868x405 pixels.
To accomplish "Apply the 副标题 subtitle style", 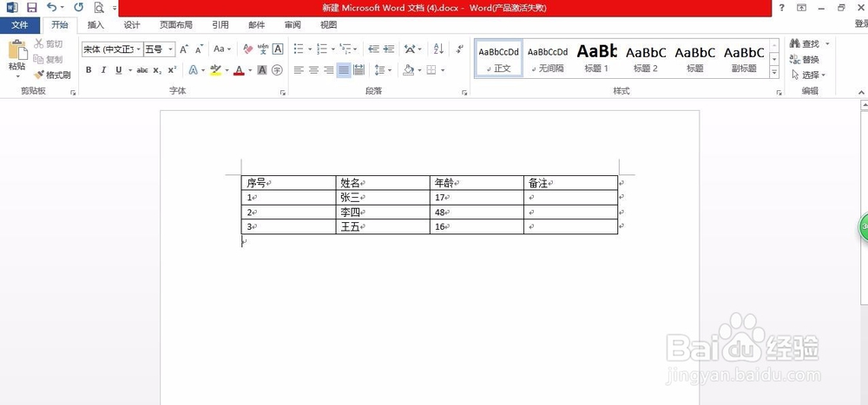I will coord(744,59).
